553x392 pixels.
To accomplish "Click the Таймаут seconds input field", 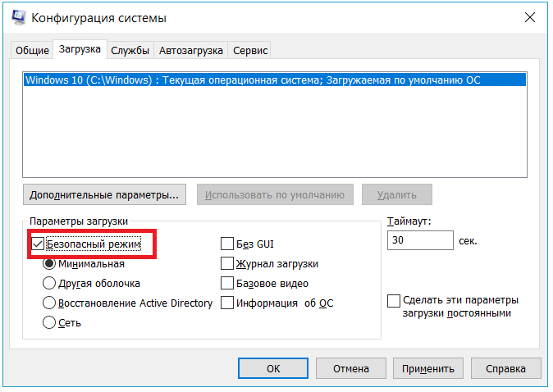I will (x=420, y=240).
